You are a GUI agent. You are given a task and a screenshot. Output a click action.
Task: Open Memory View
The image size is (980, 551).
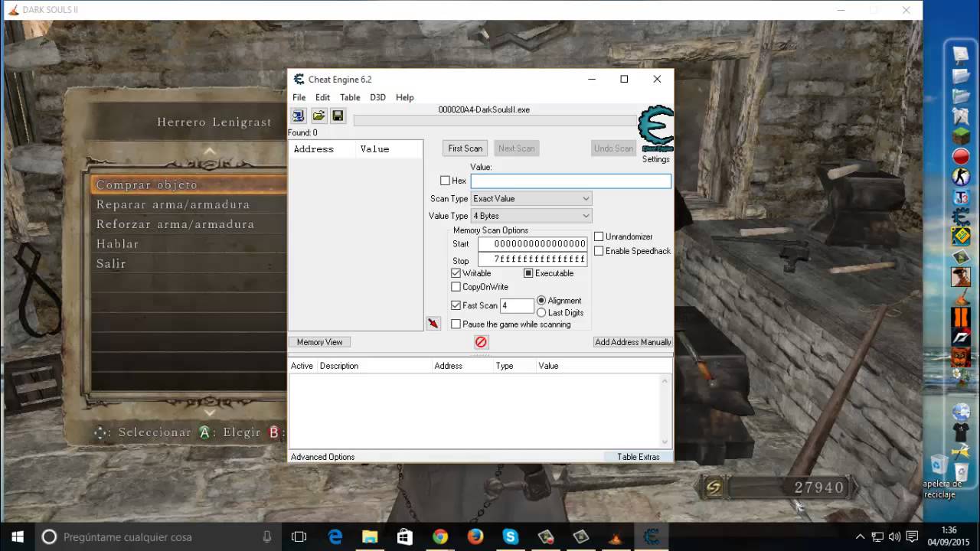coord(320,342)
